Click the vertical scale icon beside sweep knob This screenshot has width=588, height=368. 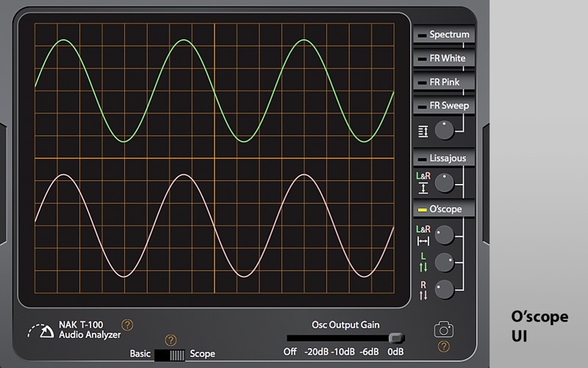[423, 132]
